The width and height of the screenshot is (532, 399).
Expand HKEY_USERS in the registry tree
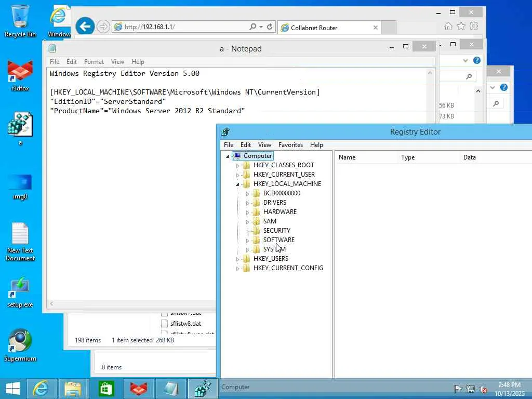(237, 259)
